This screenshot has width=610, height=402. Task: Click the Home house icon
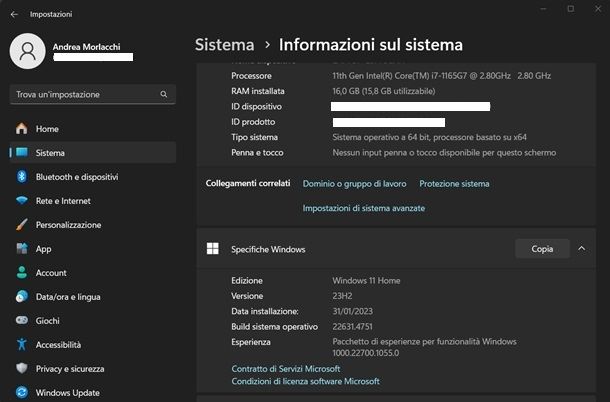[22, 128]
